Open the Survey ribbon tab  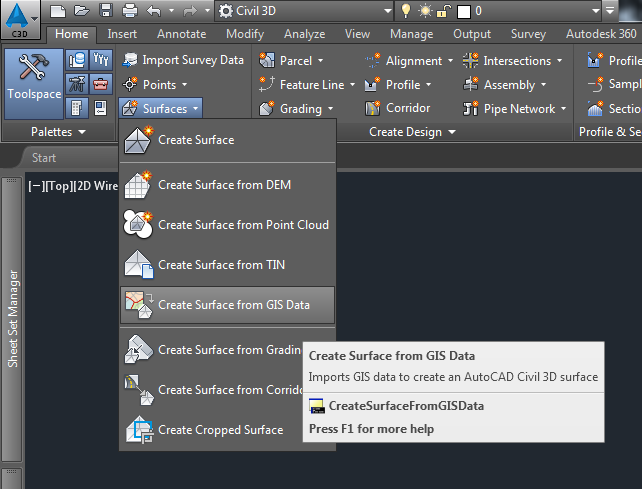[528, 34]
